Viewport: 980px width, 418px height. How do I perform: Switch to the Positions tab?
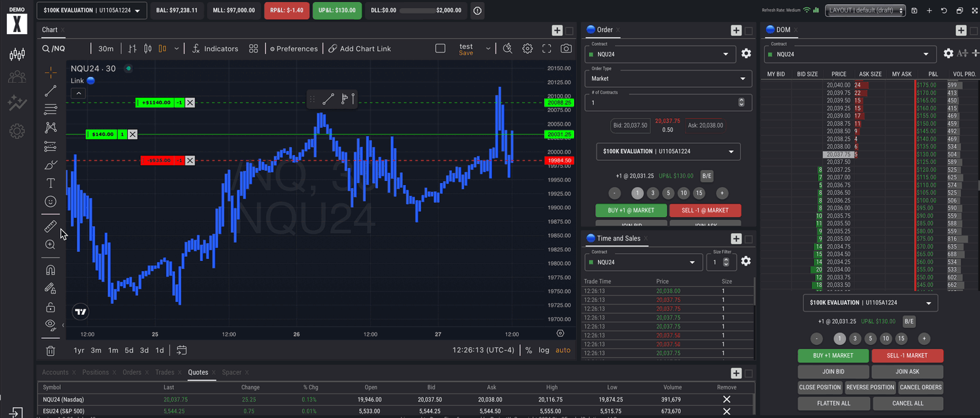coord(95,372)
